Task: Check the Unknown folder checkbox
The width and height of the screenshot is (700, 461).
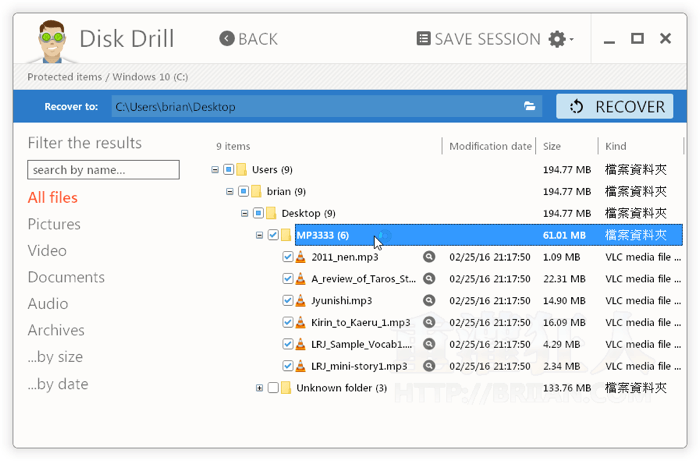Action: [273, 388]
